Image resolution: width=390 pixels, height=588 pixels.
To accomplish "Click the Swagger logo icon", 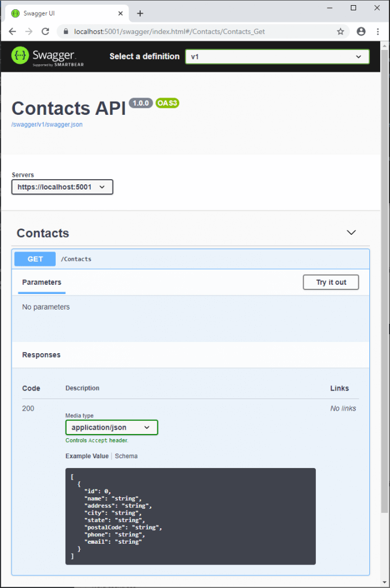I will pyautogui.click(x=21, y=56).
